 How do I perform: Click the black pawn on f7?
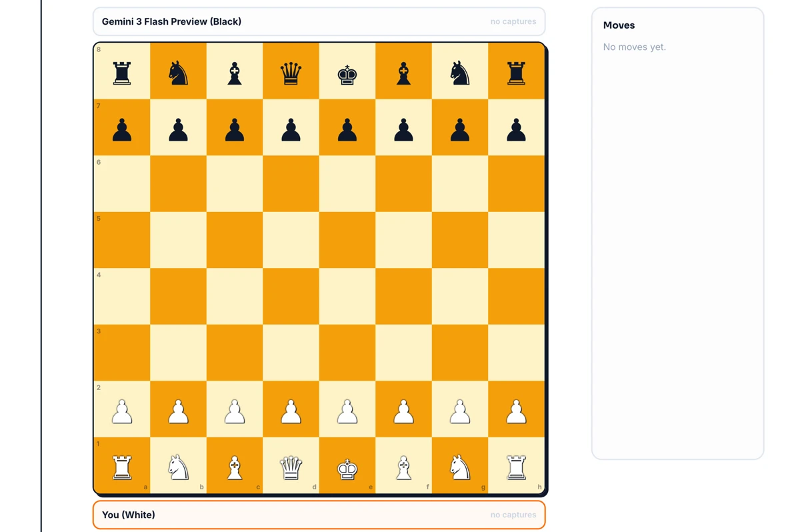[403, 129]
